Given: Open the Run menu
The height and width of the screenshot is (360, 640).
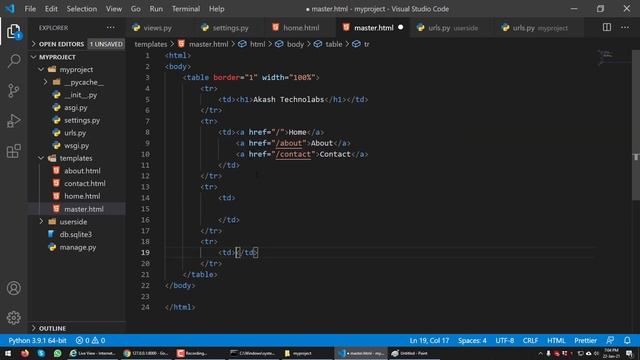Looking at the screenshot, I should click(x=156, y=9).
